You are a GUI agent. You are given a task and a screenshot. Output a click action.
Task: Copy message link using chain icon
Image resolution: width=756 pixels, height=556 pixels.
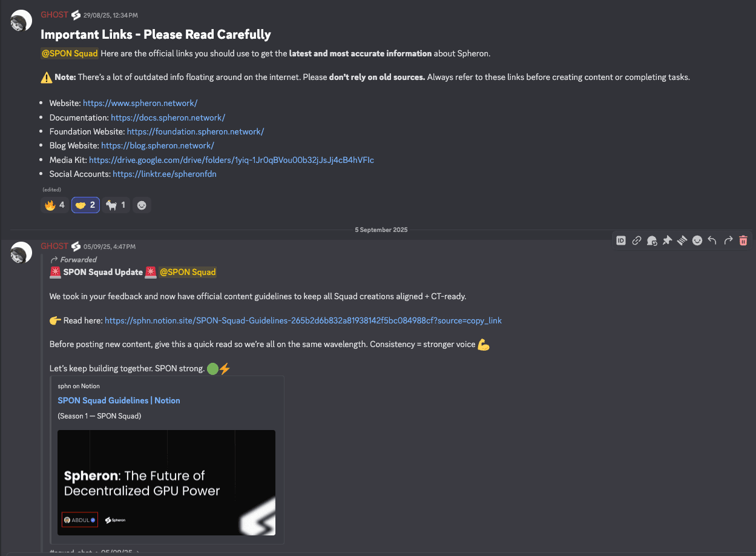(x=637, y=240)
